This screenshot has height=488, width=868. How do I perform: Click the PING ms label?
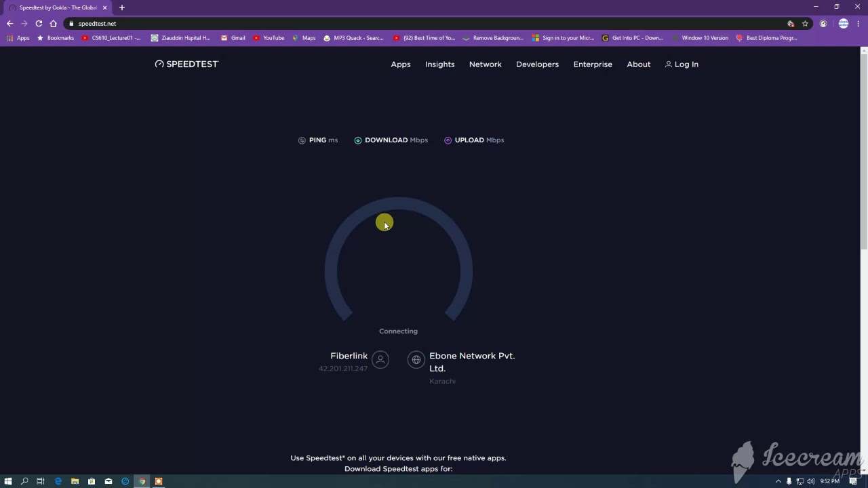pos(323,140)
